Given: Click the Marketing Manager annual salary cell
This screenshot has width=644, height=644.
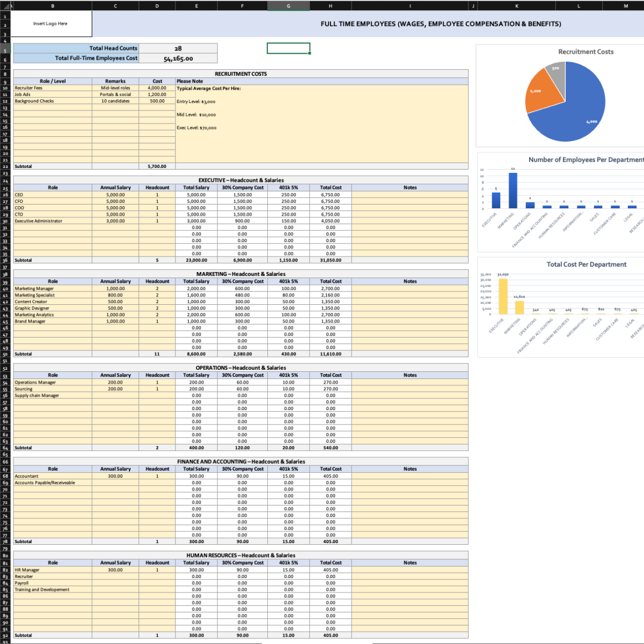Looking at the screenshot, I should pyautogui.click(x=115, y=288).
